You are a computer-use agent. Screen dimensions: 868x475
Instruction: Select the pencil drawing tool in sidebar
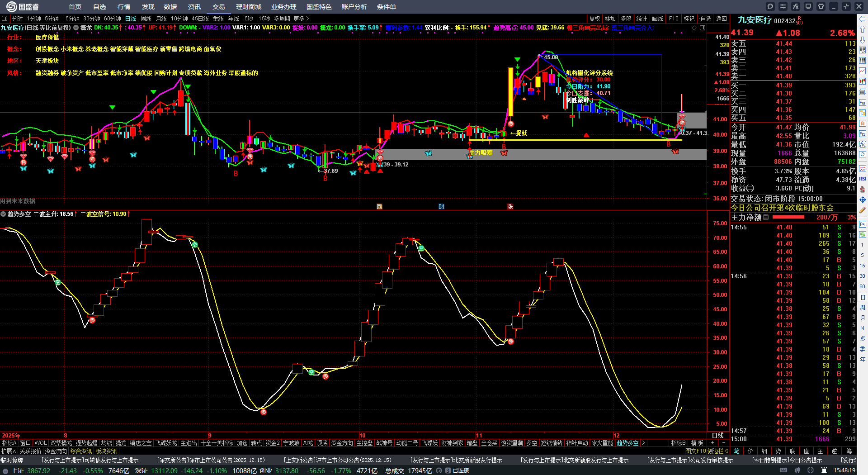(863, 210)
